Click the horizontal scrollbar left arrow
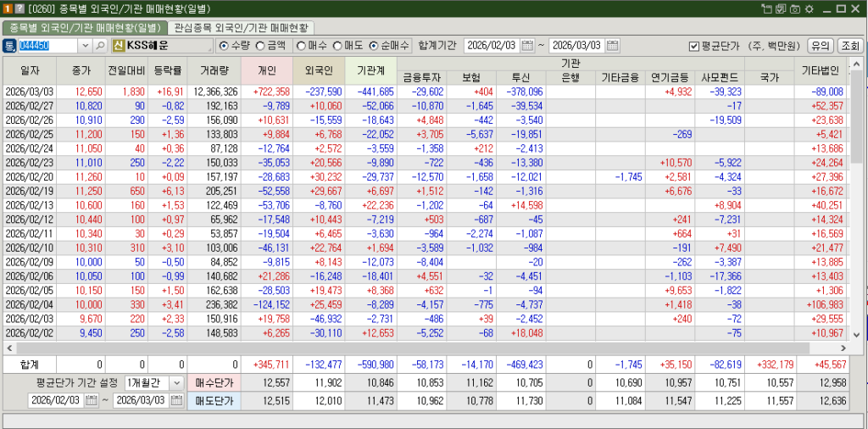 [8, 348]
